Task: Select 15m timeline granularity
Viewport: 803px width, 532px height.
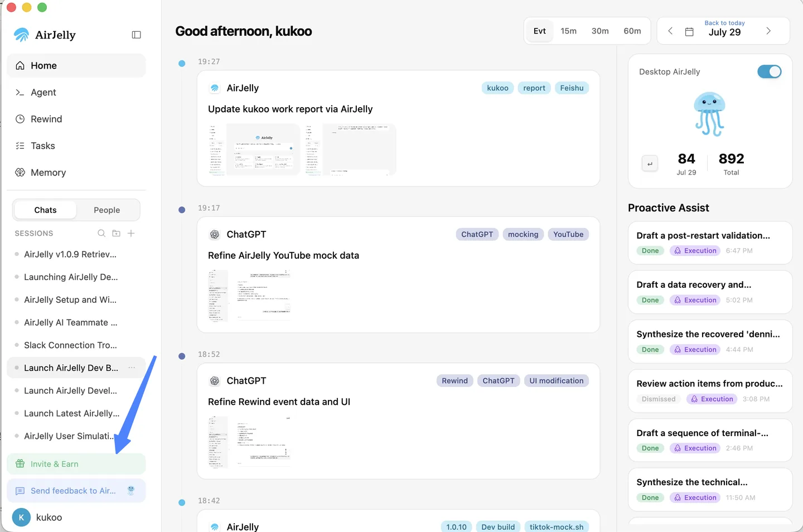Action: tap(569, 31)
